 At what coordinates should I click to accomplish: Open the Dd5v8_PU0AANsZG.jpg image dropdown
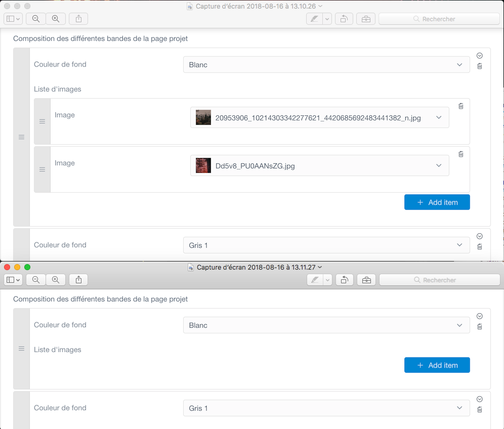[x=320, y=165]
